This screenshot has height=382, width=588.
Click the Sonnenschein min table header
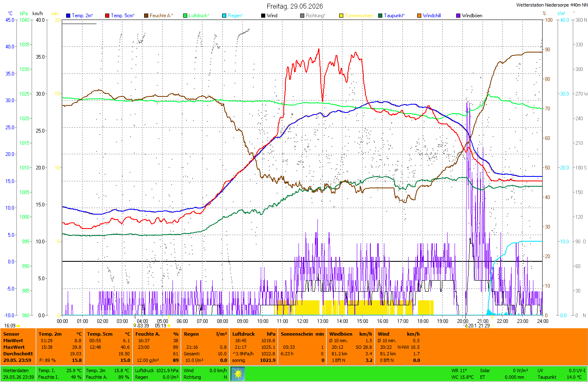click(x=302, y=334)
